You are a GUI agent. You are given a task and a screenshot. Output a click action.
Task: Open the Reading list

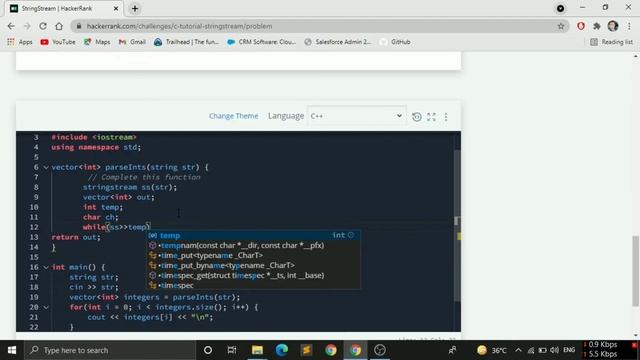tap(611, 42)
